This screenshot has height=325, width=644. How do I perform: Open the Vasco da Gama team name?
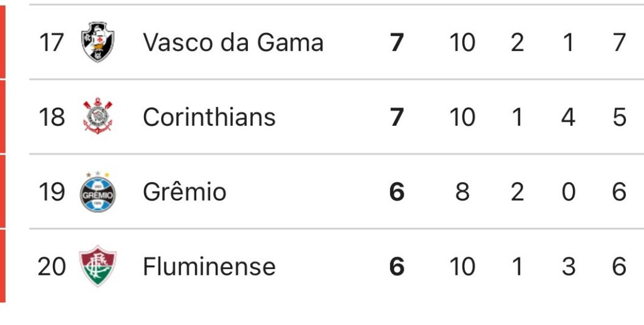(x=233, y=42)
